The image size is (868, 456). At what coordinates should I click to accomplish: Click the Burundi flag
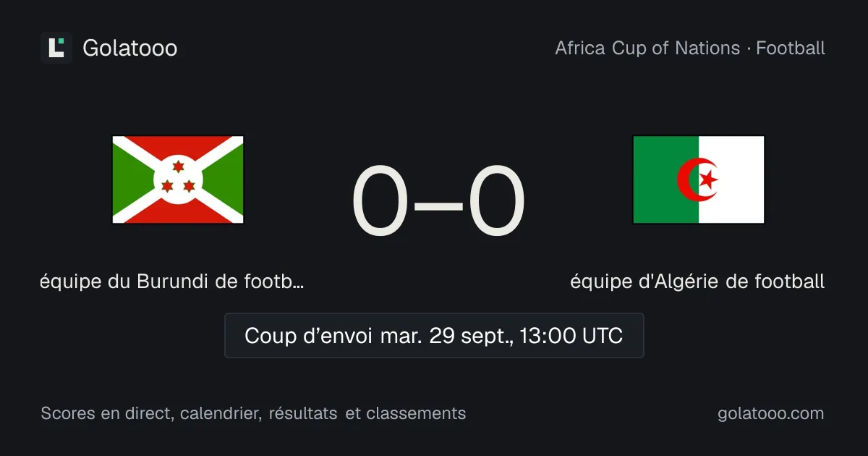coord(178,180)
